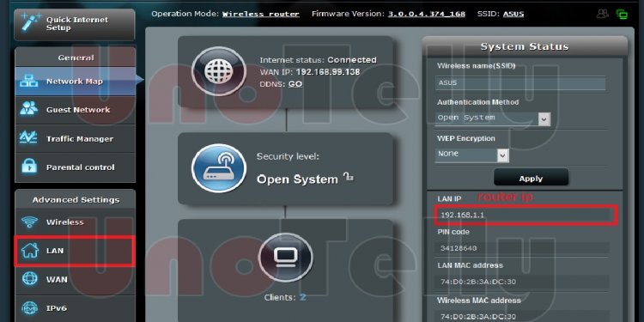This screenshot has height=322, width=644.
Task: Click the Network Map icon
Action: coord(28,81)
